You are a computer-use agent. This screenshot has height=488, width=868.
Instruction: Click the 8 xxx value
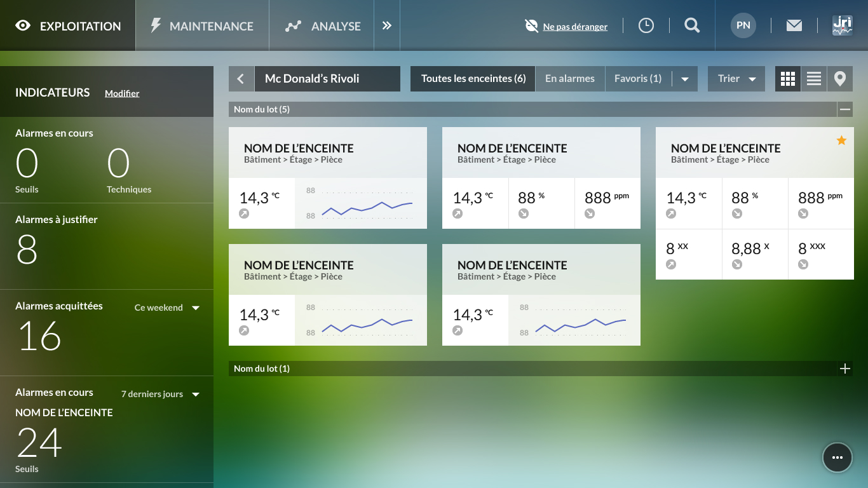tap(812, 248)
